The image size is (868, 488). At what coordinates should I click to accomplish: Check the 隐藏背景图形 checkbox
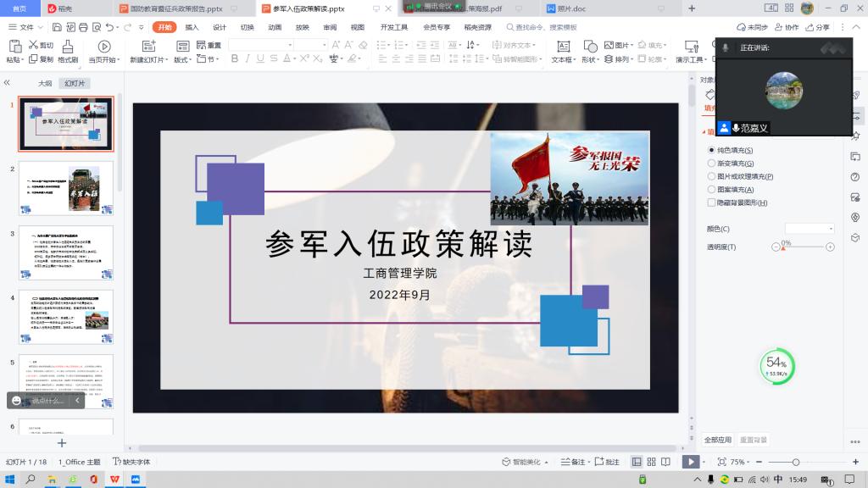(711, 203)
